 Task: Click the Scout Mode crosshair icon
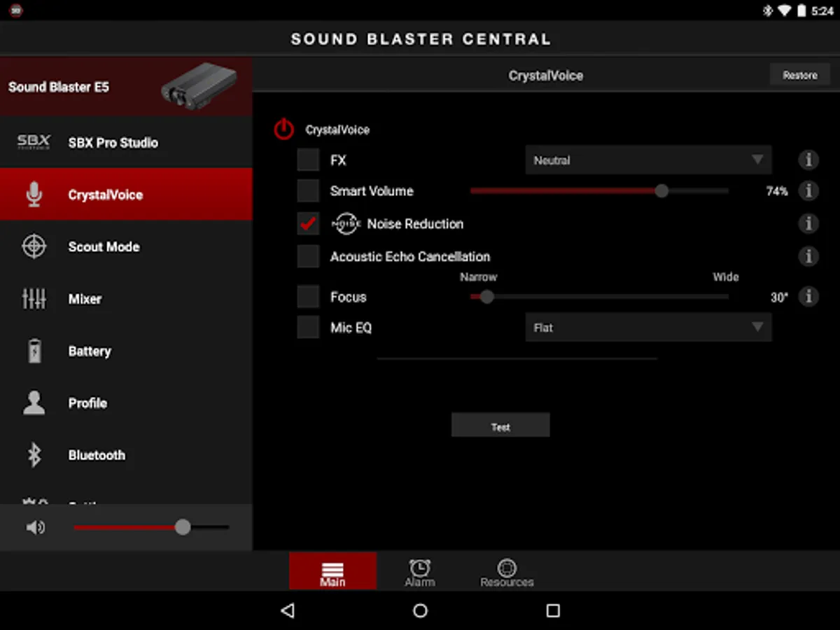coord(34,246)
